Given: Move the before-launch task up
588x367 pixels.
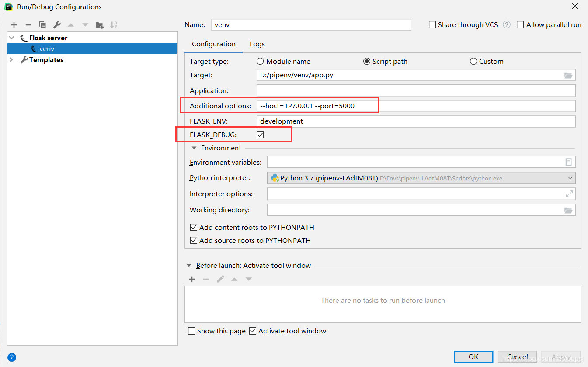Looking at the screenshot, I should [x=234, y=279].
